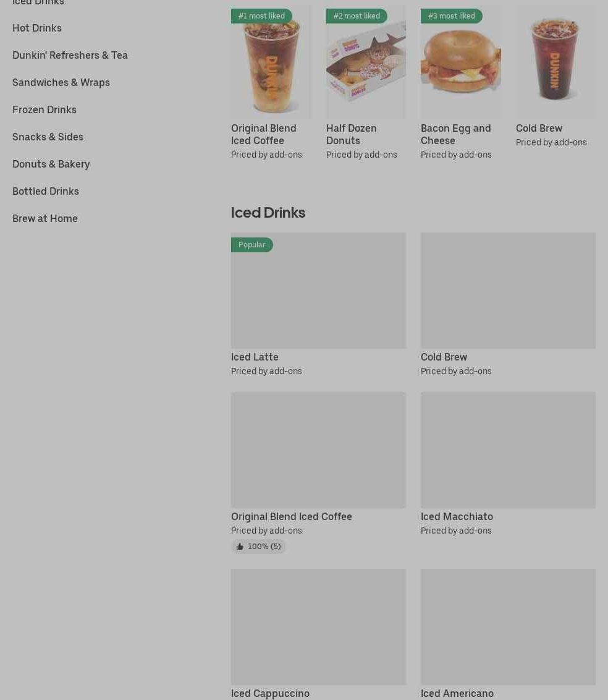Open the Original Blend Iced Coffee cup image
This screenshot has height=700, width=608.
271,62
